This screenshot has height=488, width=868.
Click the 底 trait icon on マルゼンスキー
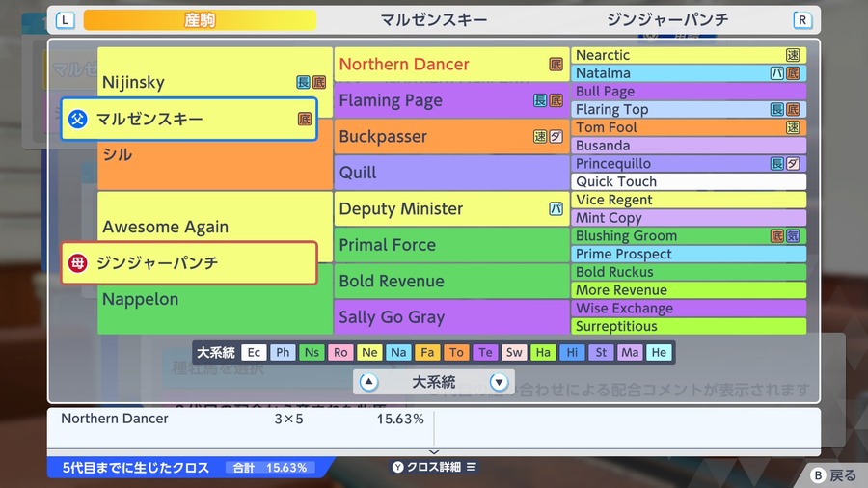305,119
